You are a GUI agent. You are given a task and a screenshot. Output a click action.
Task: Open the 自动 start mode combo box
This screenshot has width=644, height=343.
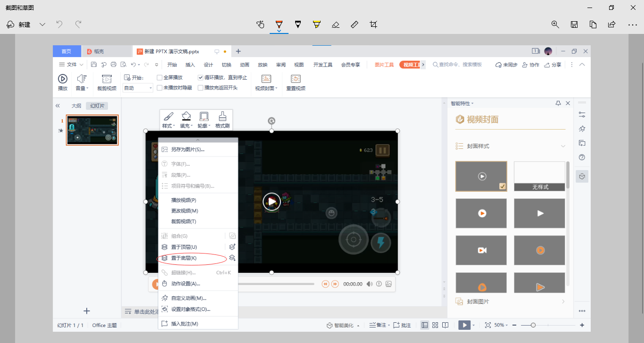pyautogui.click(x=138, y=88)
